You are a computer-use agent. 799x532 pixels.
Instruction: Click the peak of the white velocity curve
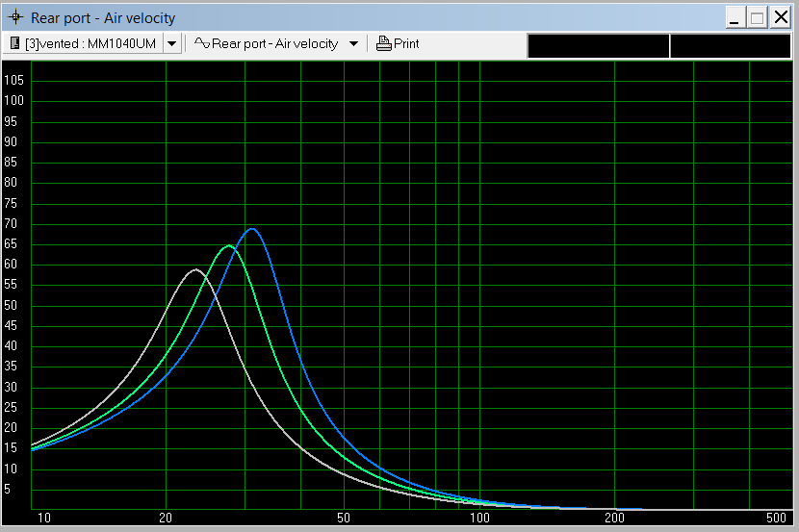tap(196, 269)
